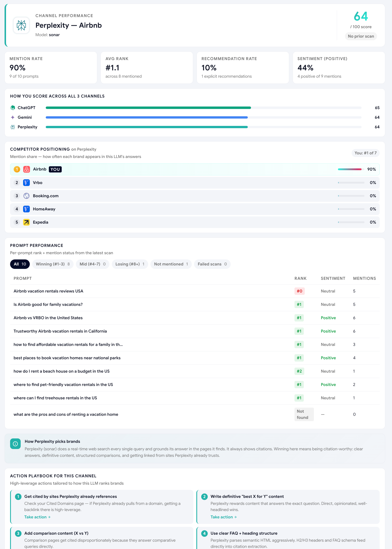This screenshot has width=392, height=549.
Task: Select the All 10 filter tab
Action: pyautogui.click(x=20, y=264)
